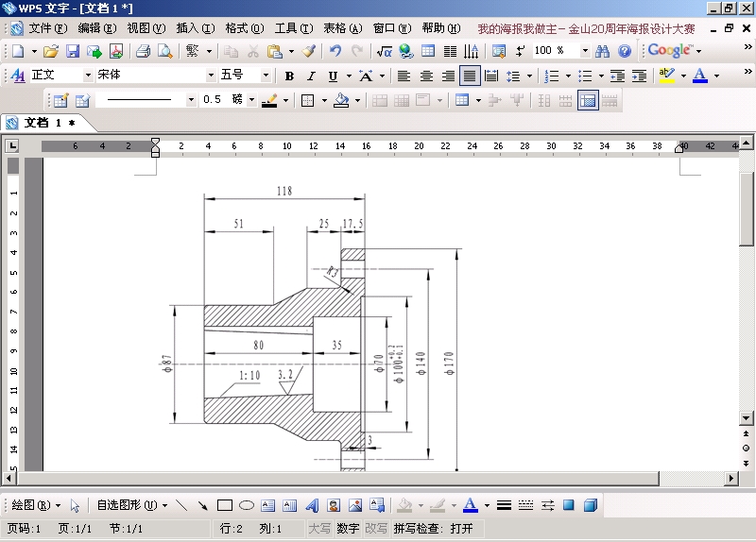Select the straight line drawing tool

(x=181, y=505)
